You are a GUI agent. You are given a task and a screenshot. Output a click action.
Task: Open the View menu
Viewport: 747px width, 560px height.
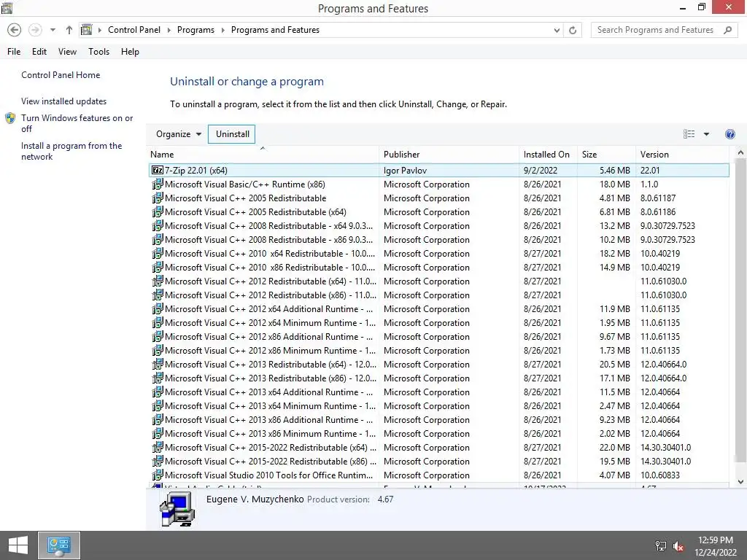click(x=67, y=52)
